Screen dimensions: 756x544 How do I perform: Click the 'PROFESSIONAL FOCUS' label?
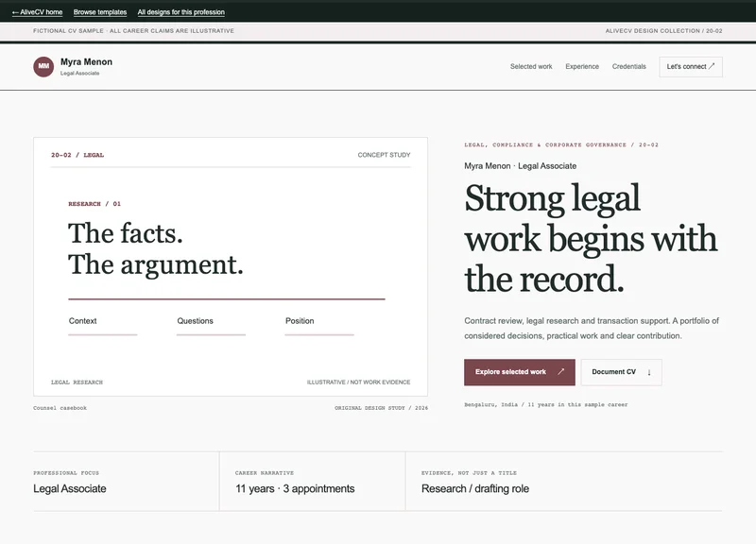(66, 472)
